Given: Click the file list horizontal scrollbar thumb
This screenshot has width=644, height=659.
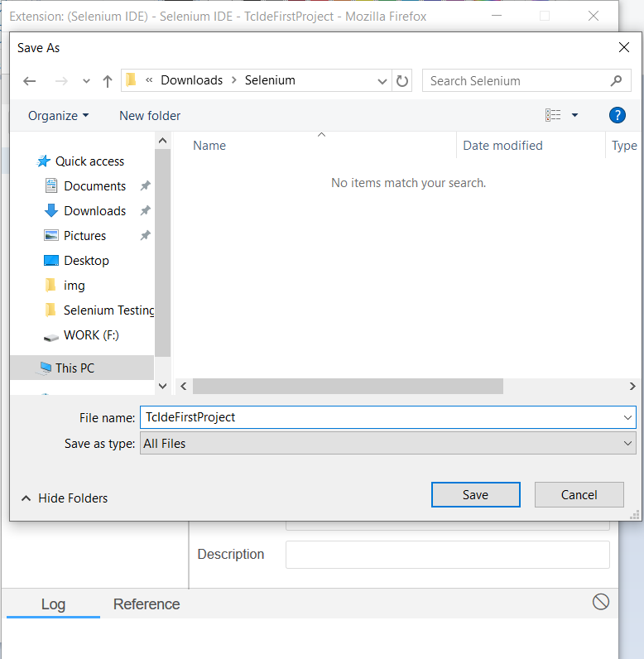Looking at the screenshot, I should click(348, 387).
